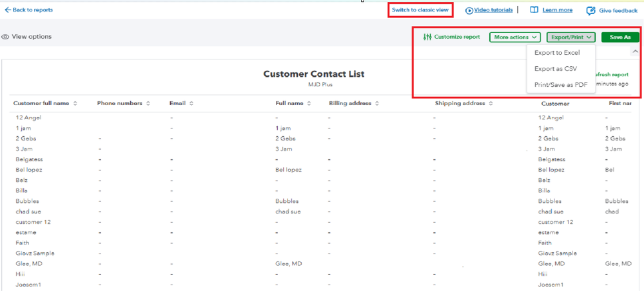Click the Billing address sort icon

click(377, 103)
